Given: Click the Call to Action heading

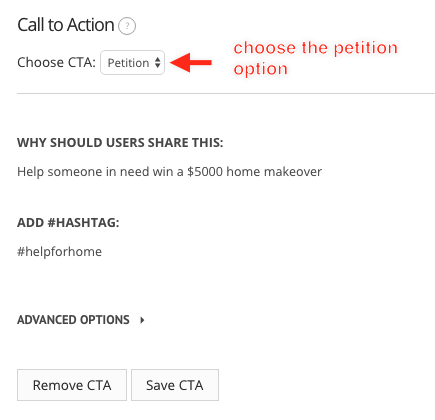Looking at the screenshot, I should [x=66, y=25].
